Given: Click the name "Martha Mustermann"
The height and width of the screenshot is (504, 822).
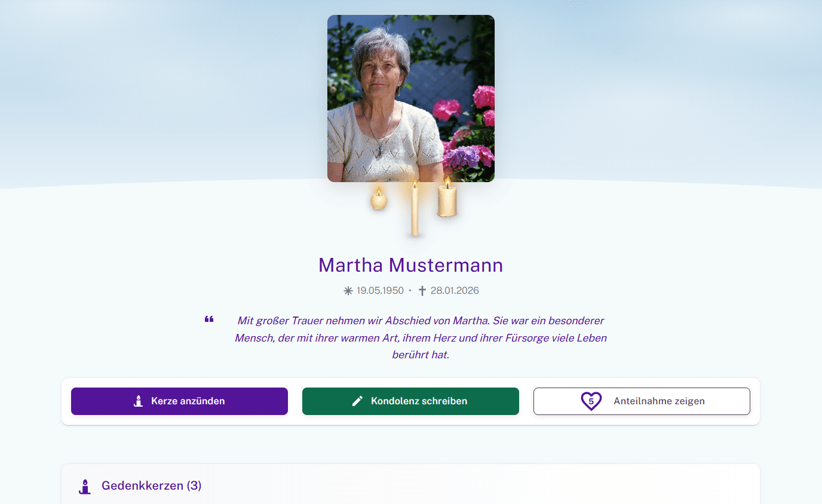Looking at the screenshot, I should point(410,265).
